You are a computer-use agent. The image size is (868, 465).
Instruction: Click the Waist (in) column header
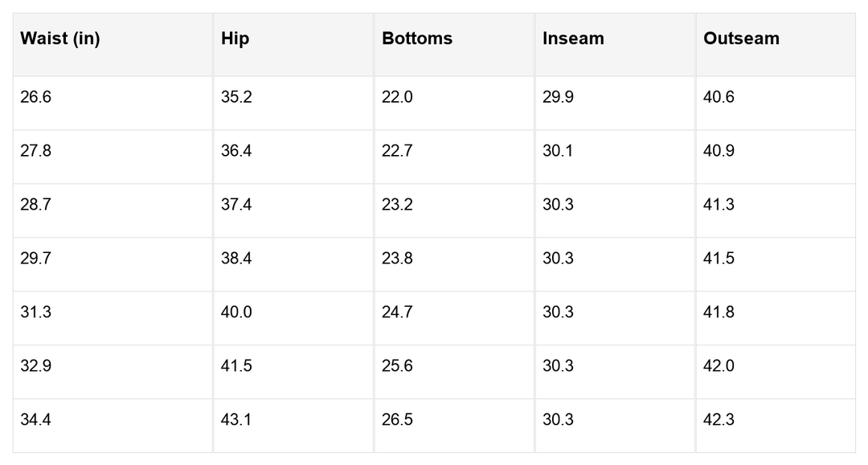(60, 39)
